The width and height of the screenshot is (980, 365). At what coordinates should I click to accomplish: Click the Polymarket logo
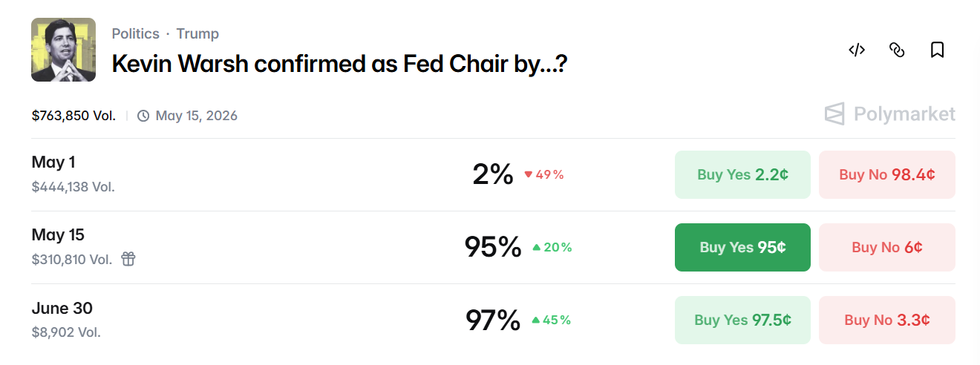point(889,114)
